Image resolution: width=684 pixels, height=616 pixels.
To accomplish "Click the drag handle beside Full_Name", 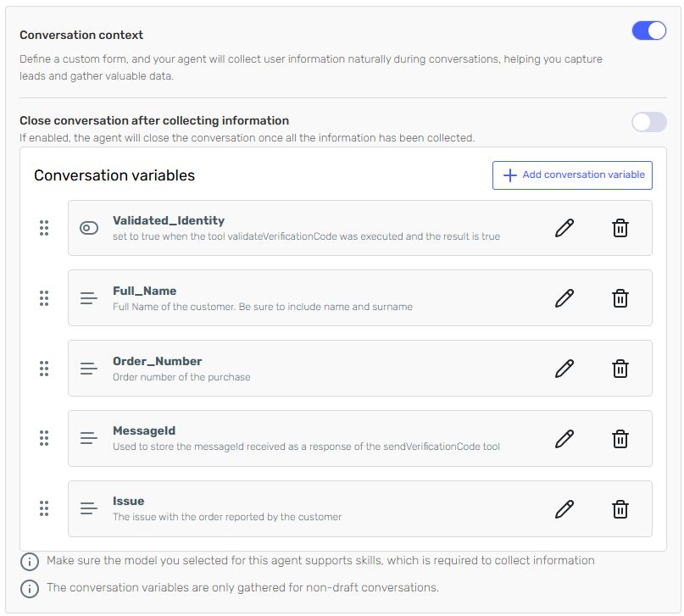I will (x=44, y=298).
